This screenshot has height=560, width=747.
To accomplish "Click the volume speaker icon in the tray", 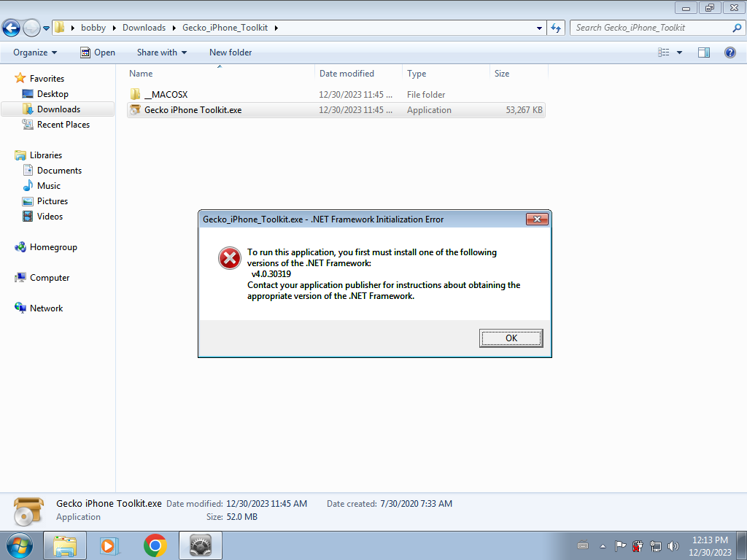I will 673,546.
